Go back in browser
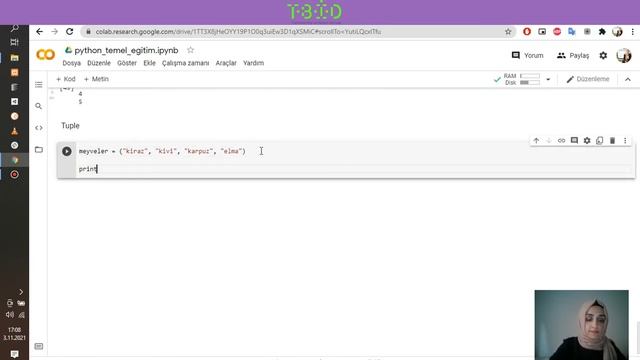The image size is (640, 360). [x=40, y=31]
